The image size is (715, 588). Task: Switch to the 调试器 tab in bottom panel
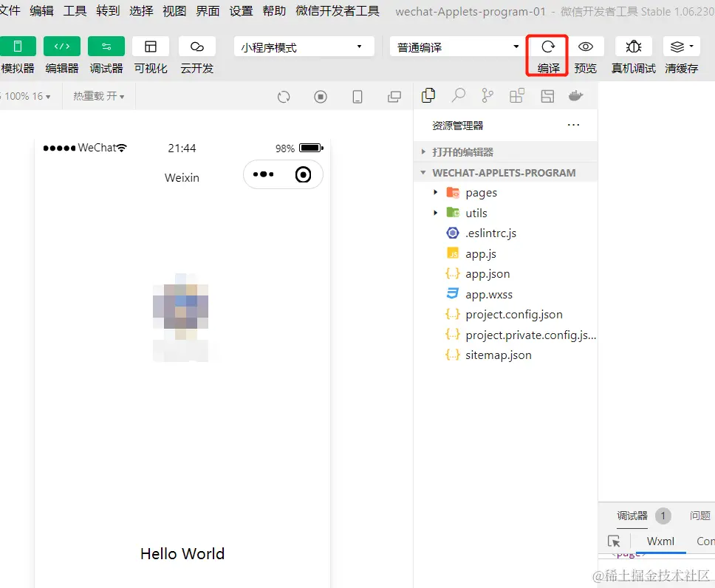pyautogui.click(x=632, y=516)
